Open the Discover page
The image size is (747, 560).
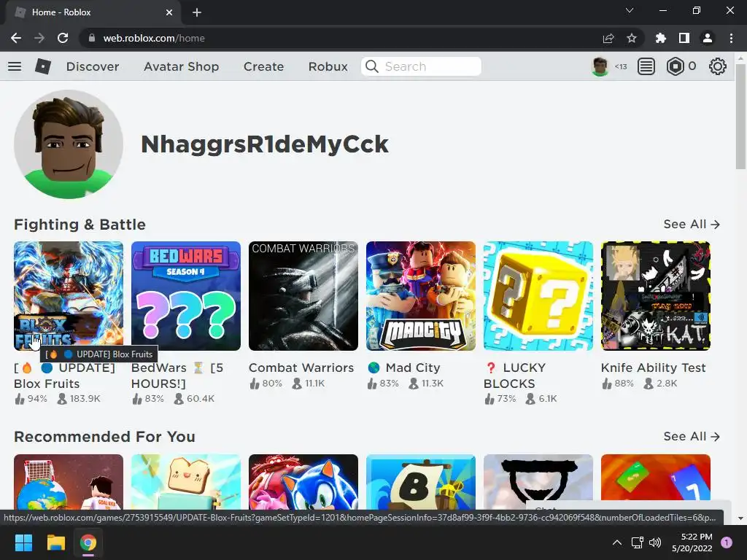[93, 66]
